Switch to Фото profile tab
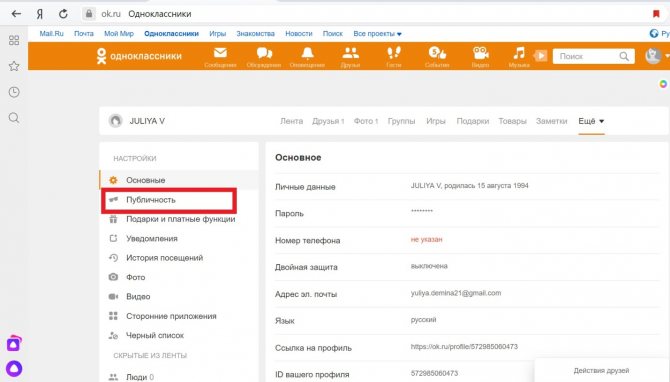This screenshot has width=670, height=382. 366,121
